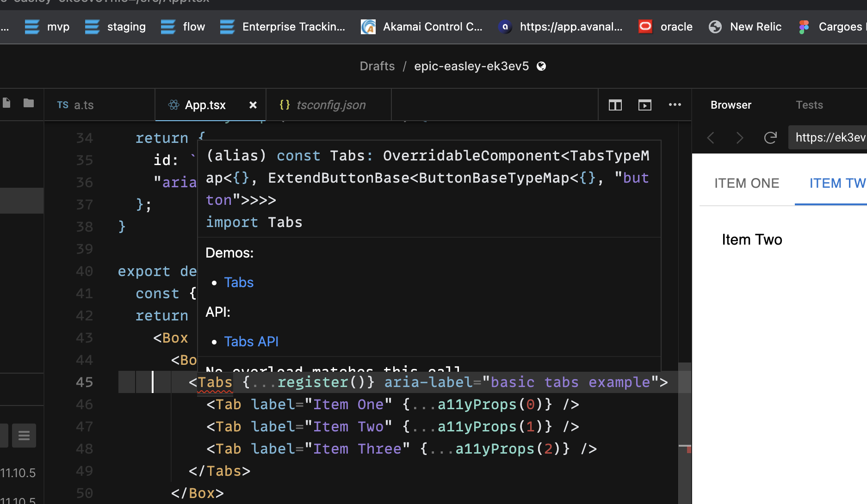
Task: Click the "Item One" label string in code
Action: pos(348,405)
